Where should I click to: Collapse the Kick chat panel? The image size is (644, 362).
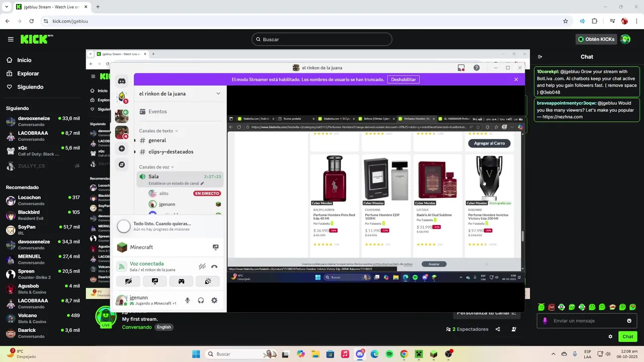tap(540, 57)
